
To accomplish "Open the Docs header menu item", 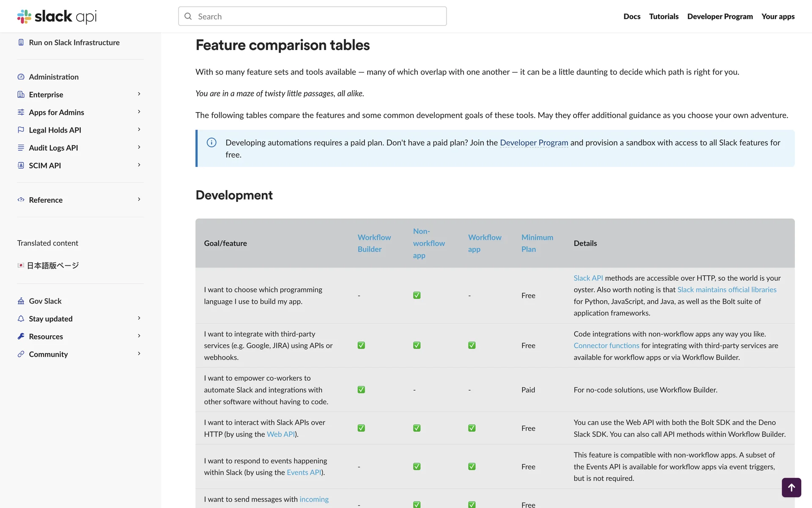I will pyautogui.click(x=631, y=17).
